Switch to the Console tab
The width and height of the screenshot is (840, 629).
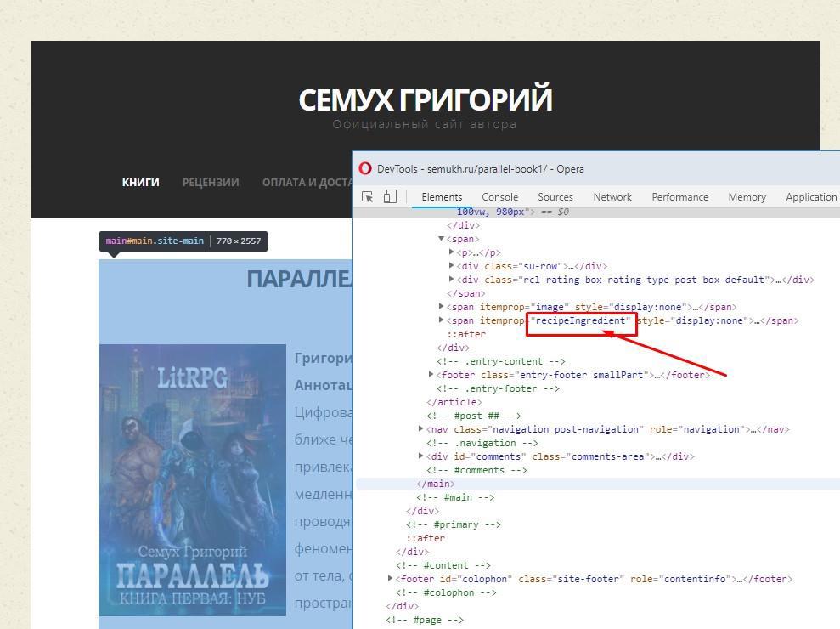pos(499,196)
